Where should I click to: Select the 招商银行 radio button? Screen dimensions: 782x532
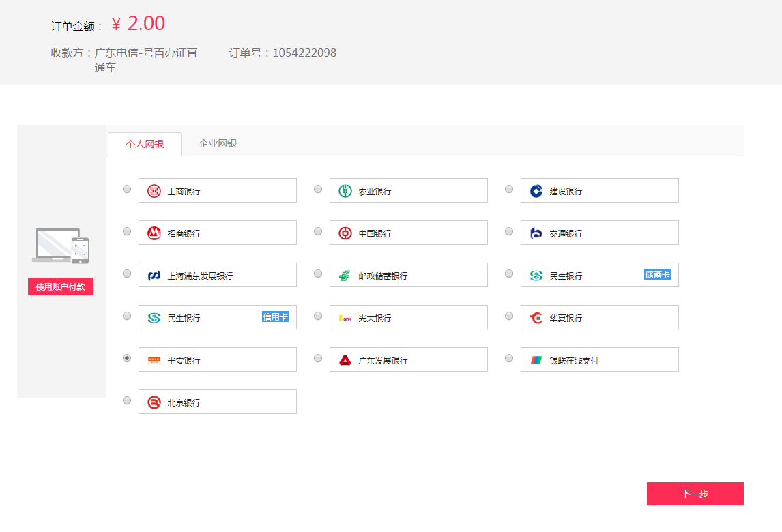pyautogui.click(x=127, y=231)
